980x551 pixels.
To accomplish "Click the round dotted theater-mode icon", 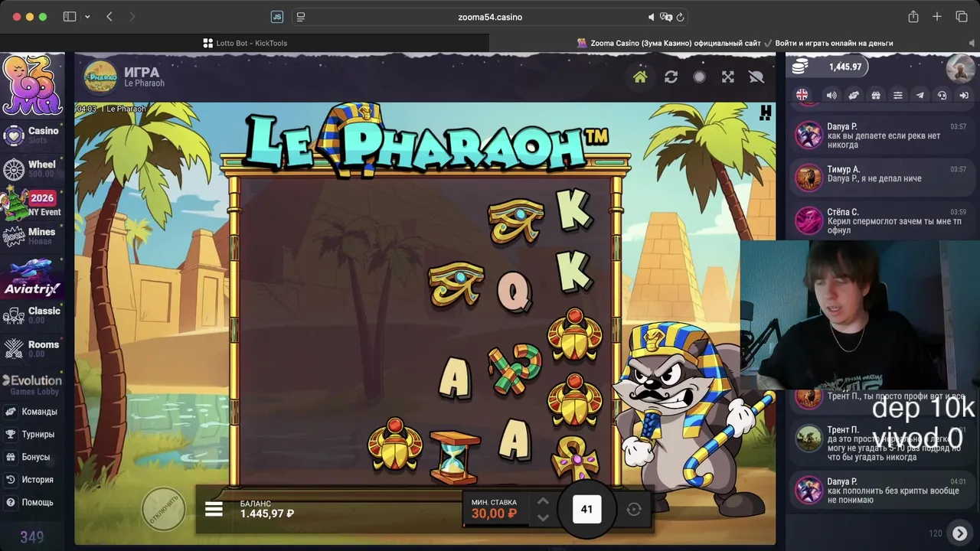I will pyautogui.click(x=699, y=77).
